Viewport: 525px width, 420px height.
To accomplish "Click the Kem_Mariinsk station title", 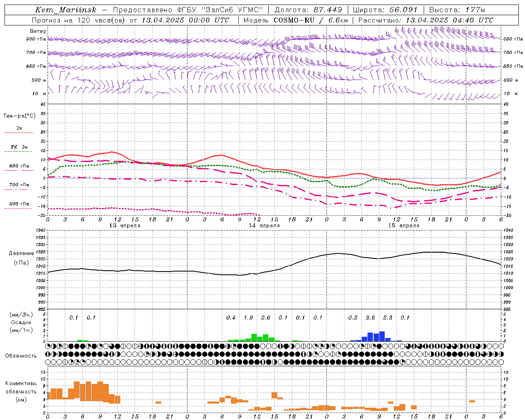I will pos(66,10).
